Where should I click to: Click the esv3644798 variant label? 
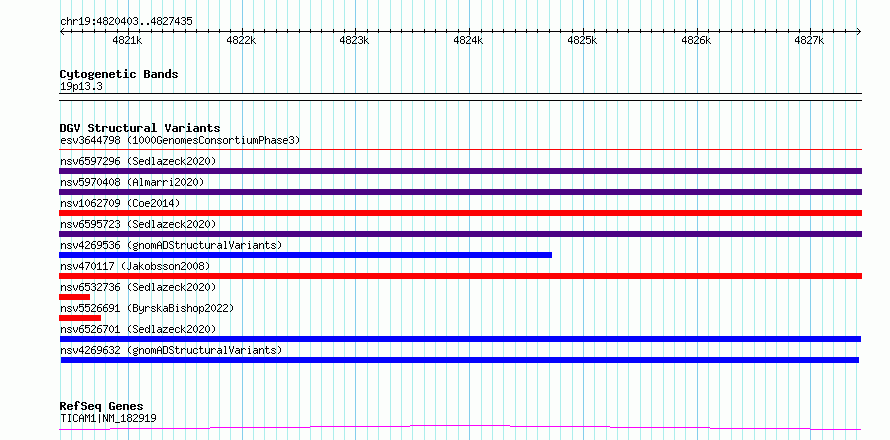tap(180, 140)
